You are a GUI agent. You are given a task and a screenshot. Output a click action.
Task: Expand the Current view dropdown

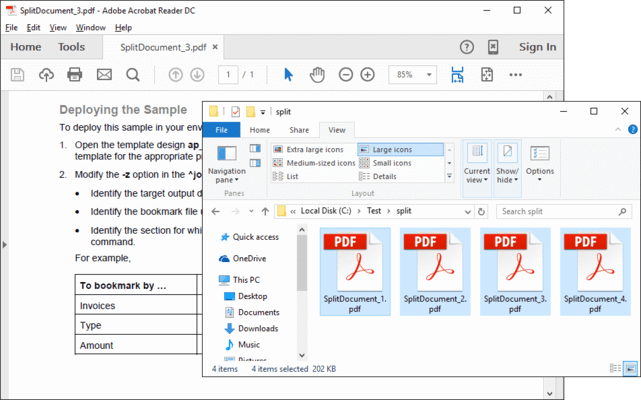tap(477, 163)
